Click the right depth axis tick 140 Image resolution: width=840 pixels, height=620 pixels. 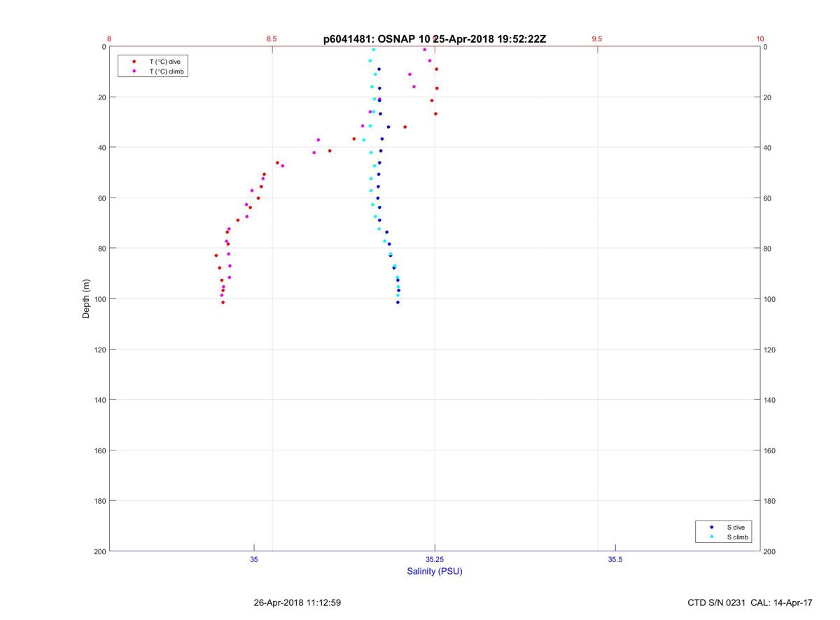pyautogui.click(x=770, y=400)
